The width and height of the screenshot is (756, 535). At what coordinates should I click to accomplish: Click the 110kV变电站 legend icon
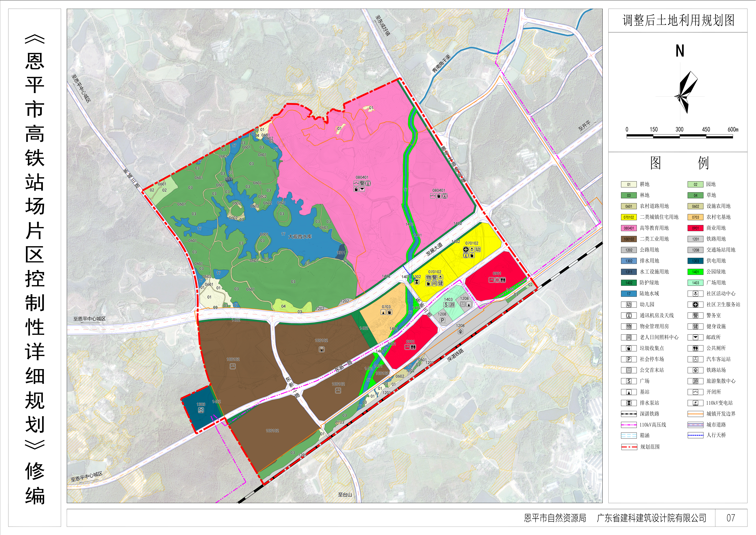tap(695, 403)
